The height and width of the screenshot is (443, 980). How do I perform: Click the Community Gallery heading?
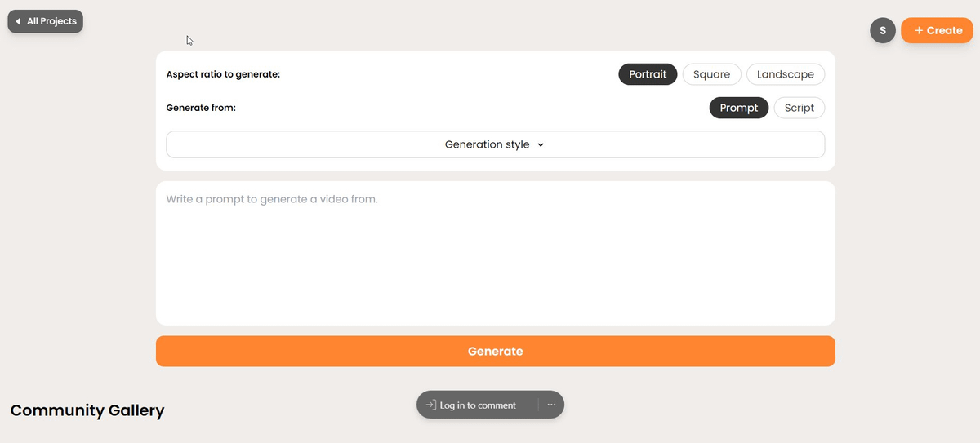click(x=87, y=410)
